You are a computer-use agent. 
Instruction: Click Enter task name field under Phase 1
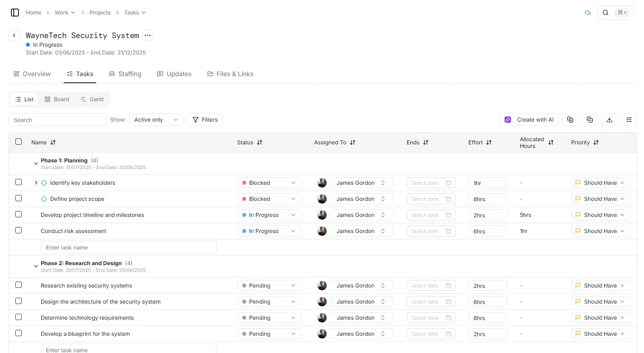129,247
